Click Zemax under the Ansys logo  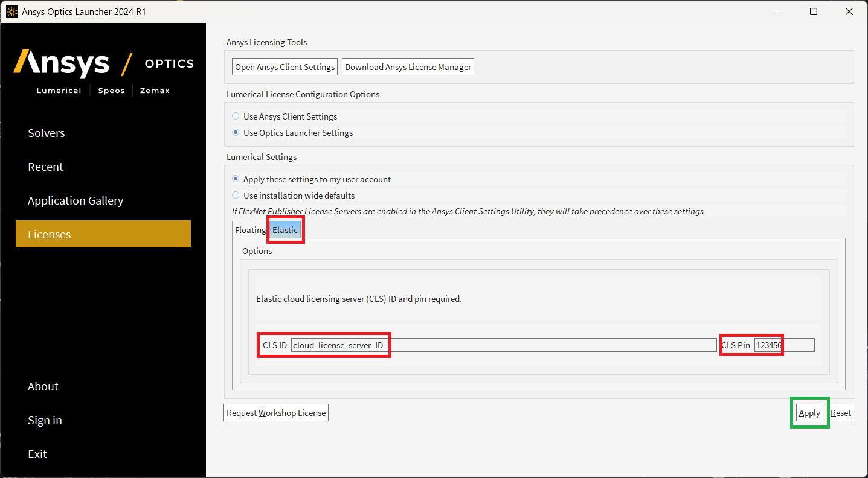(155, 91)
